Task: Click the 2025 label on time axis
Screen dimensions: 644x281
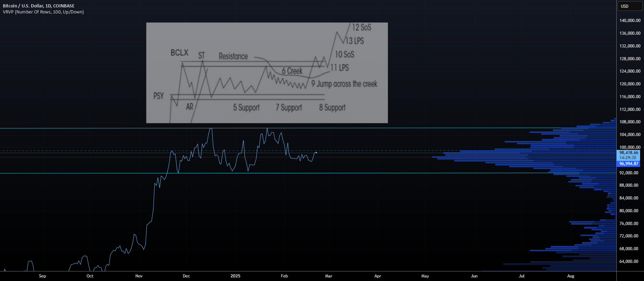Action: (235, 276)
